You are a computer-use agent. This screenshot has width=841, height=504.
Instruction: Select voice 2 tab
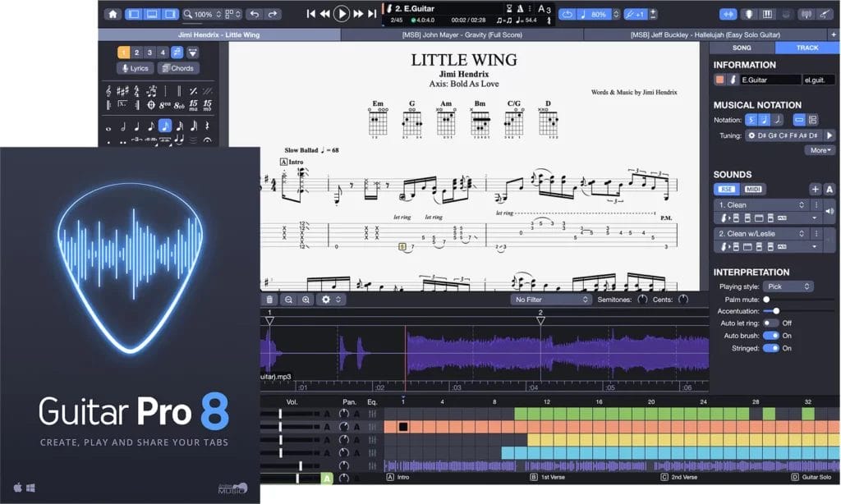point(137,53)
